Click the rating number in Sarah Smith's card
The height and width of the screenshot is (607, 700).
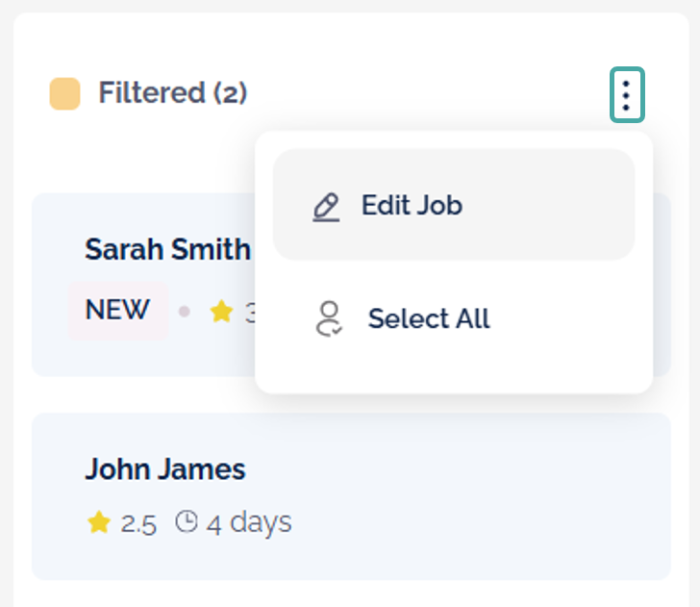249,313
